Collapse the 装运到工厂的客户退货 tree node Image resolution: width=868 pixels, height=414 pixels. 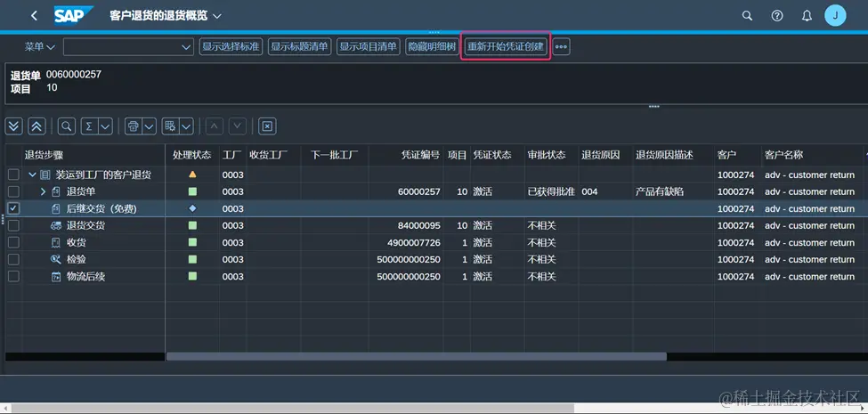pyautogui.click(x=32, y=175)
